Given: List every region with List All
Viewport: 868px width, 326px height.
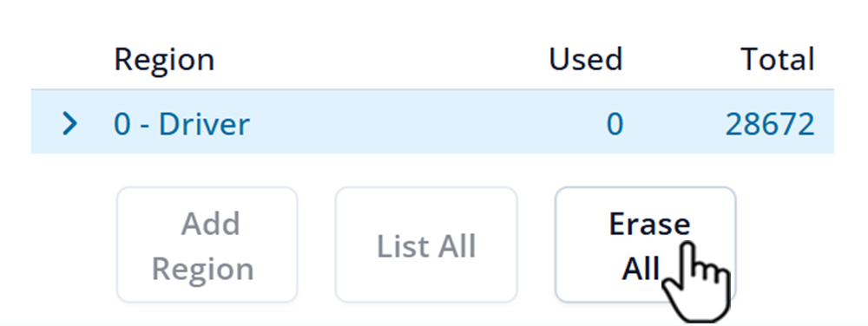Looking at the screenshot, I should [426, 244].
